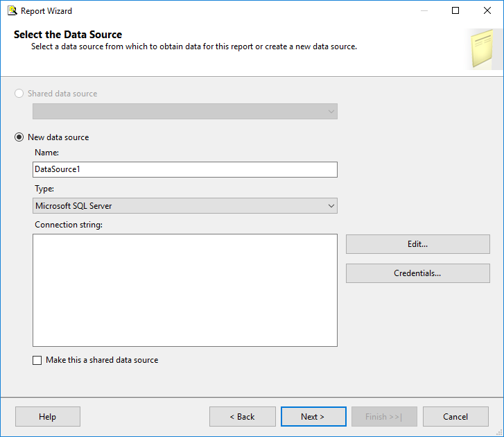Expand the shared data source dropdown
The image size is (504, 437).
click(330, 112)
